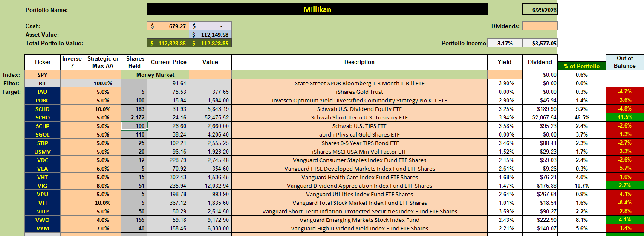The height and width of the screenshot is (236, 644).
Task: Select the -8.4% out of balance cell
Action: pyautogui.click(x=624, y=203)
